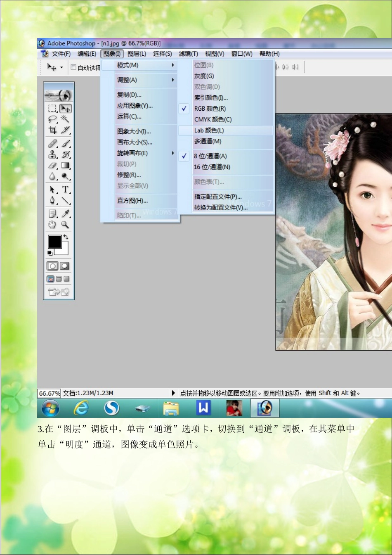Open Windows Start button
Image resolution: width=392 pixels, height=555 pixels.
[x=50, y=408]
